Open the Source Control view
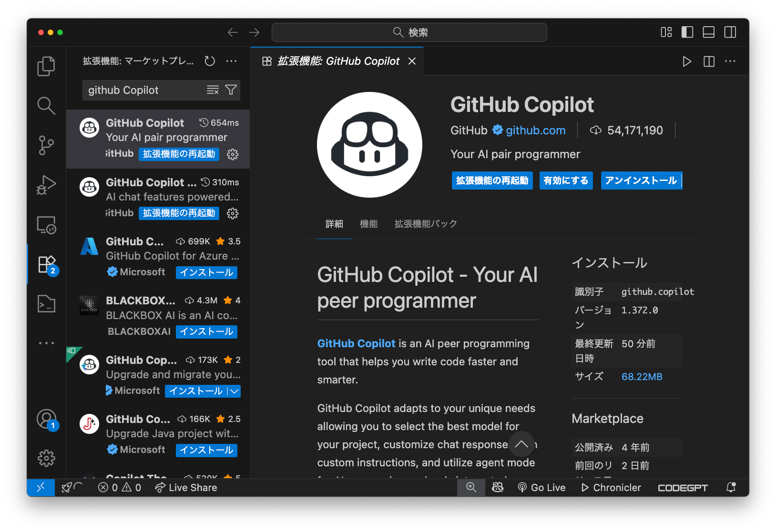Viewport: 776px width, 532px height. click(46, 145)
